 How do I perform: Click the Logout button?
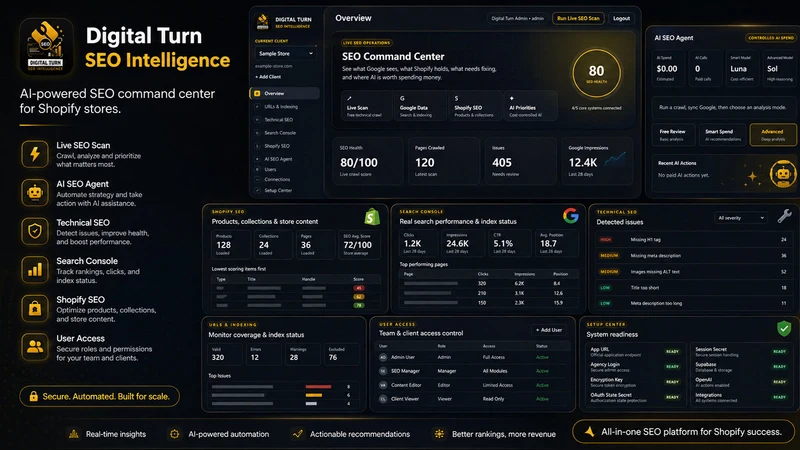coord(621,18)
